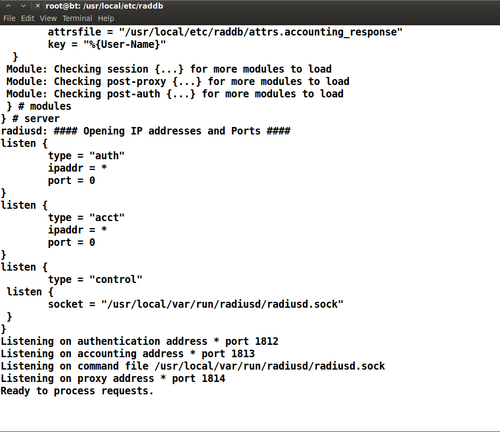Click the up-arrow window icon in title bar
The image size is (500, 432).
[9, 6]
